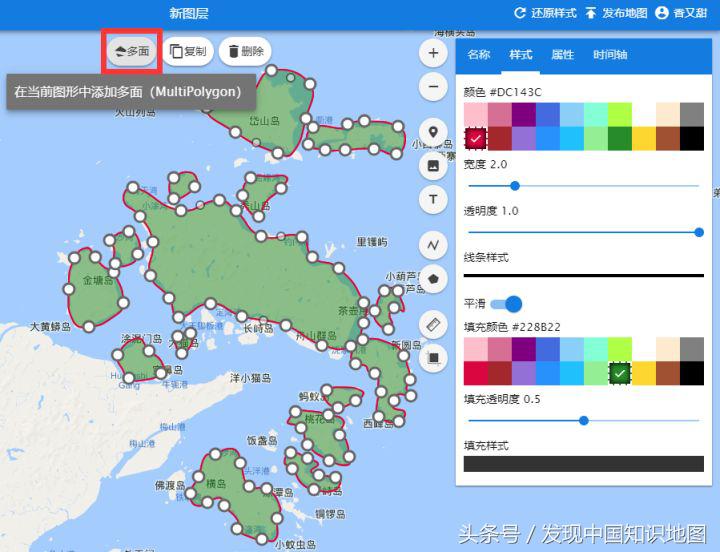Select the square selection tool below the ruler
The height and width of the screenshot is (552, 720).
pos(433,358)
